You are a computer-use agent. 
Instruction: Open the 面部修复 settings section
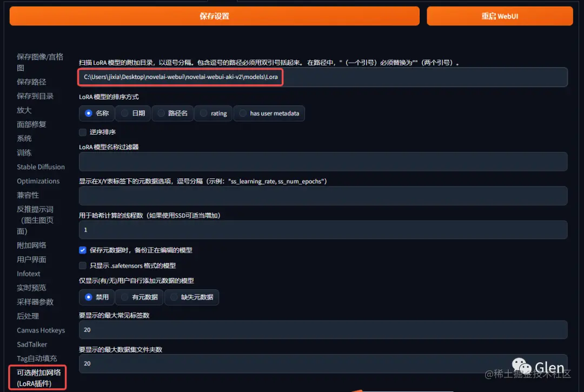32,124
